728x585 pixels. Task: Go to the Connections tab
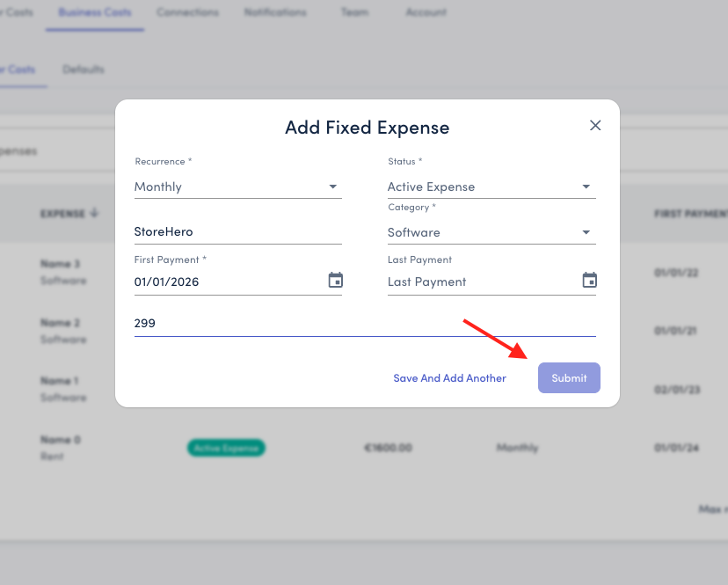coord(187,13)
